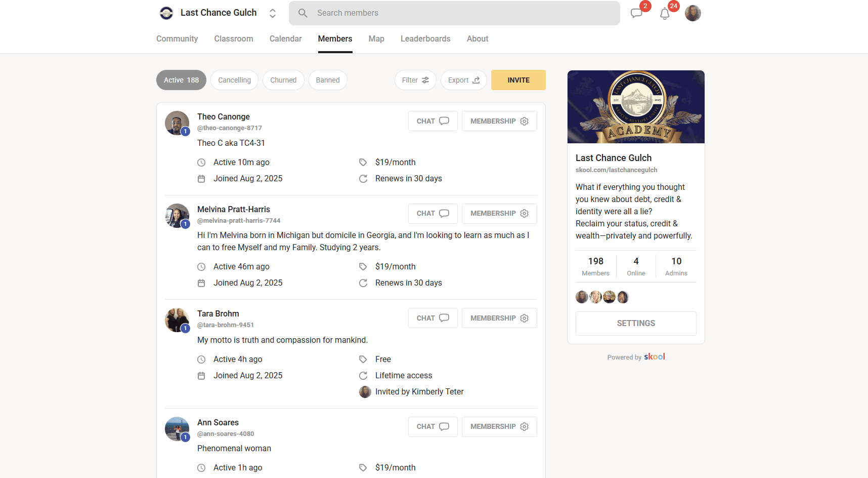Viewport: 868px width, 478px height.
Task: Click the 198 Members stat
Action: [596, 266]
